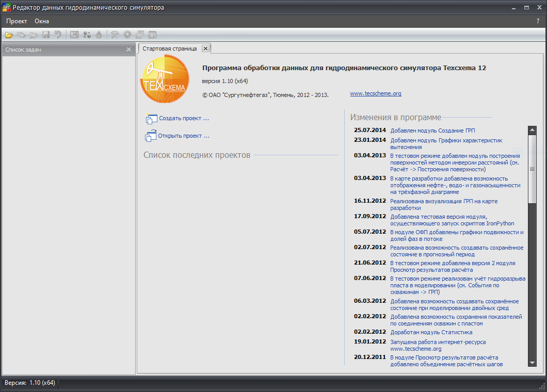Open change note объединение расчётных шагов
Image resolution: width=547 pixels, height=392 pixels.
[x=446, y=361]
